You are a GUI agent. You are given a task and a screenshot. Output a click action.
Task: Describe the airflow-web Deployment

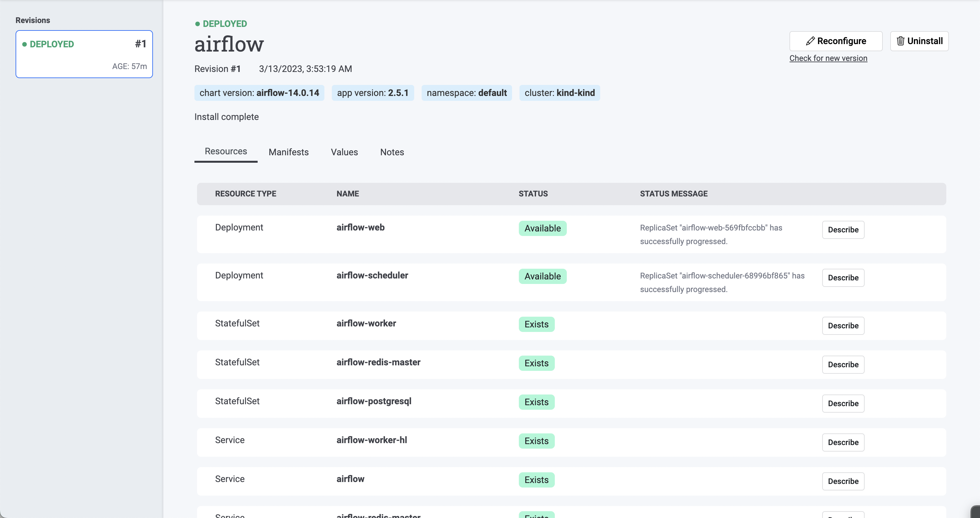click(843, 230)
